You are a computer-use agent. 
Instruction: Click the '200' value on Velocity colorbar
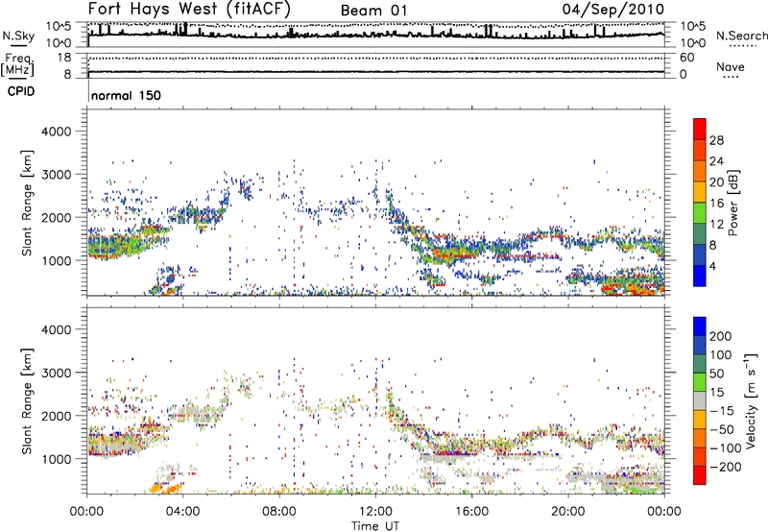click(x=721, y=336)
